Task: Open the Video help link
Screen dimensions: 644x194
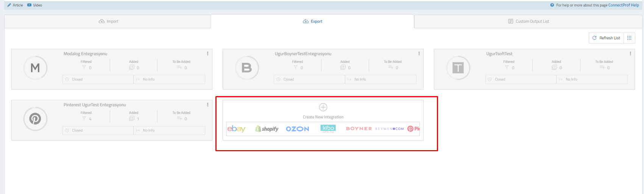Action: [35, 5]
